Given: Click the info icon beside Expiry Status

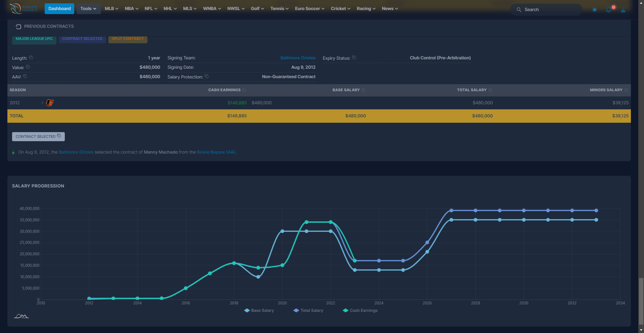Looking at the screenshot, I should click(354, 58).
